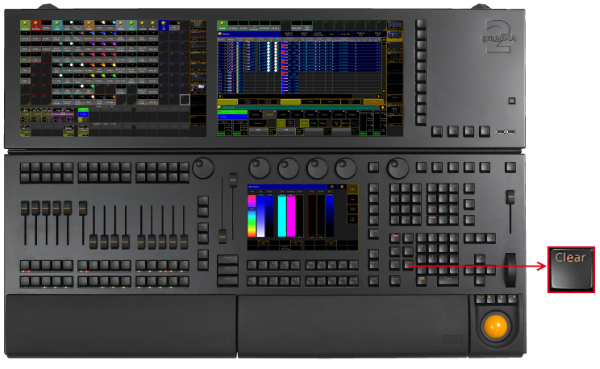
Task: Click the highlighted top button on small screen's right column
Action: coord(352,189)
